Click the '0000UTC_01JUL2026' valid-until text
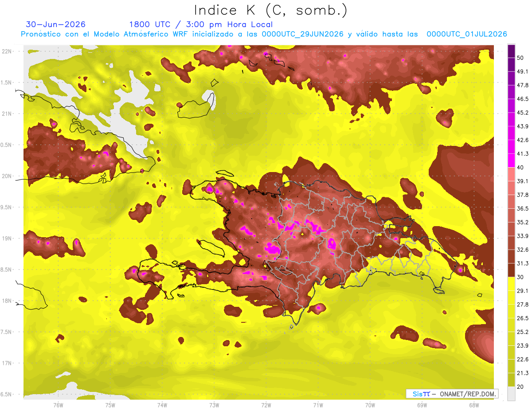The height and width of the screenshot is (411, 532). click(467, 34)
